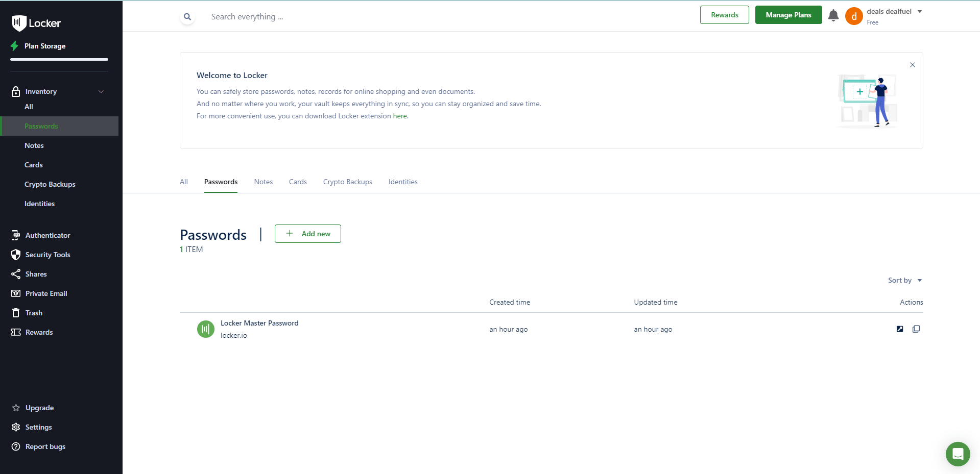Collapse the Inventory section chevron

pyautogui.click(x=101, y=92)
